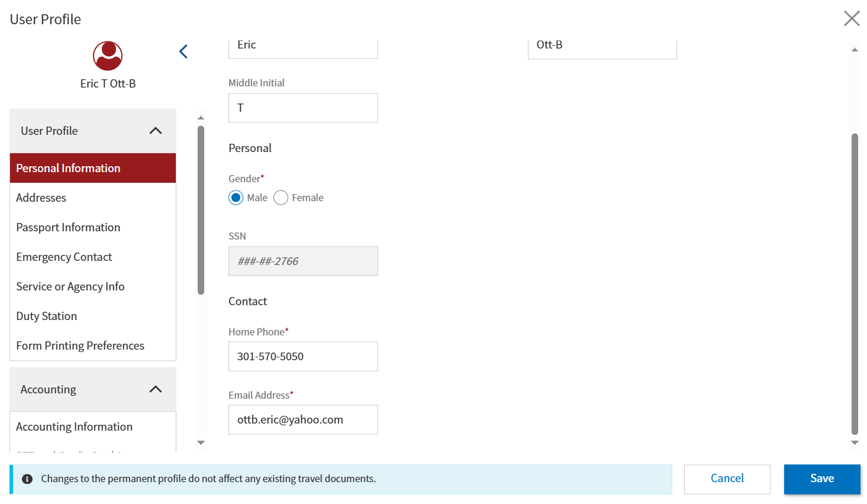Click the Home Phone input field
Image resolution: width=867 pixels, height=504 pixels.
pyautogui.click(x=303, y=356)
